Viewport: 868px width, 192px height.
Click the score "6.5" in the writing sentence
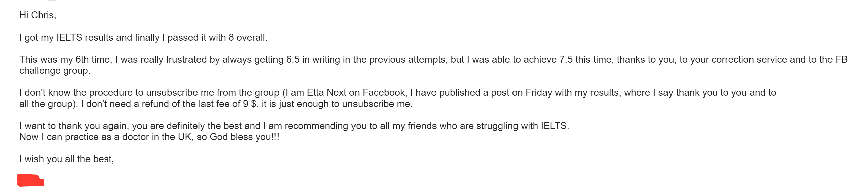coord(293,60)
